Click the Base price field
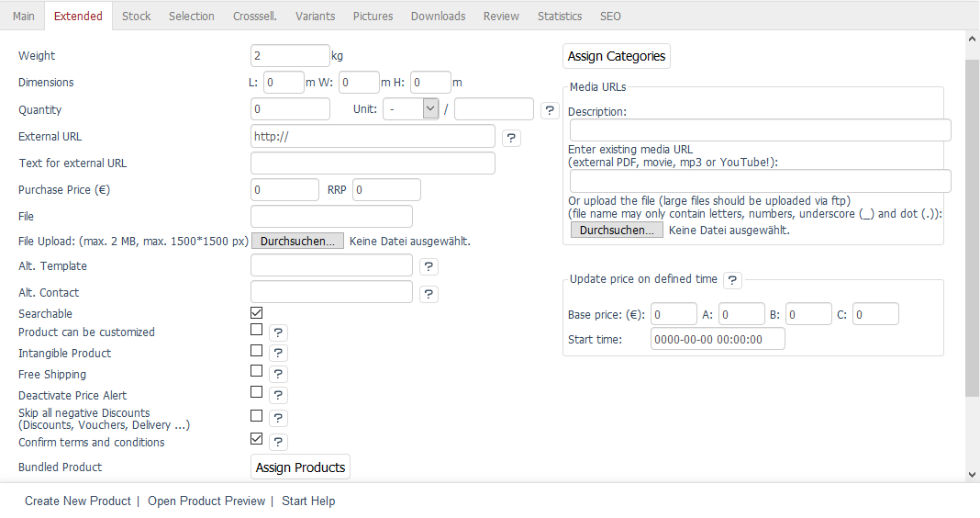The width and height of the screenshot is (980, 518). [x=674, y=314]
